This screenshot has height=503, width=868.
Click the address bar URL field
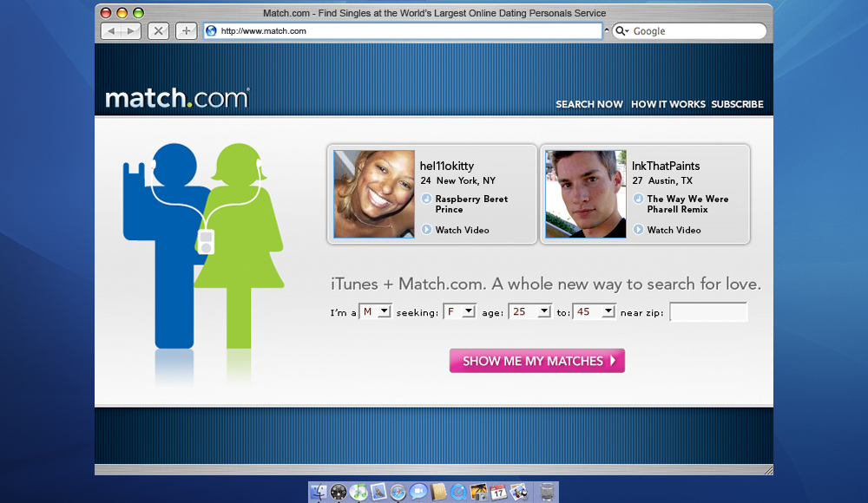pyautogui.click(x=403, y=31)
